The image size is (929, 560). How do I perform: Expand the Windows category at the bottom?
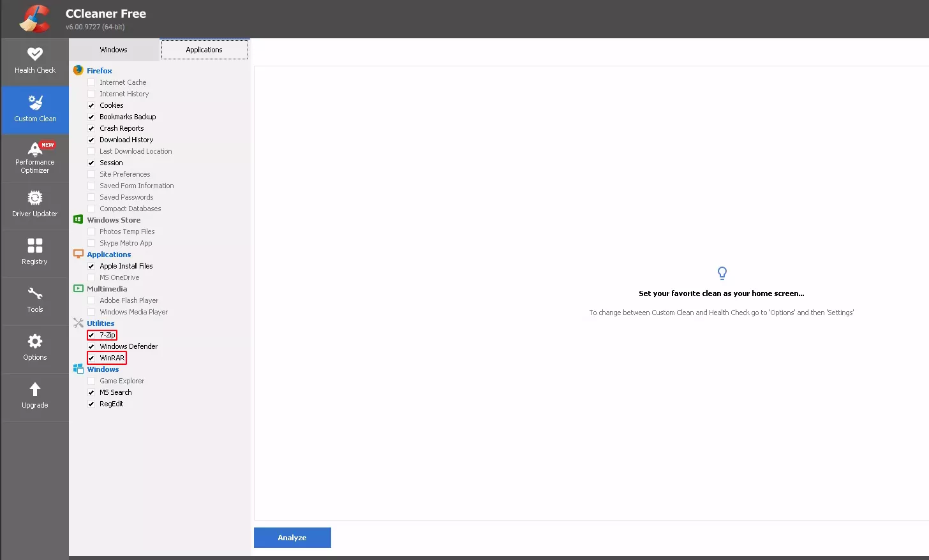coord(78,369)
